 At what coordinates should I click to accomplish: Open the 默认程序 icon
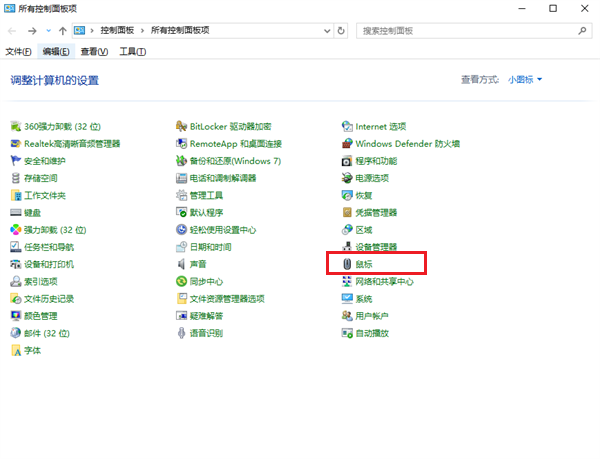coord(181,212)
